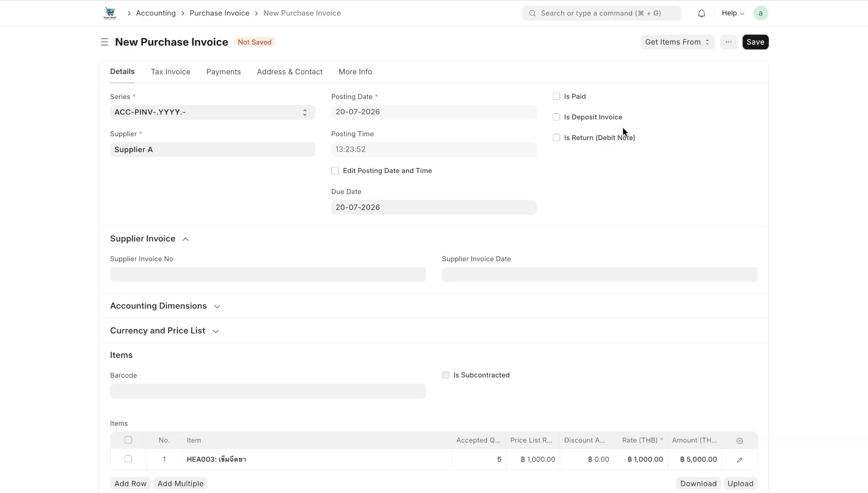Open items table settings gear
The width and height of the screenshot is (868, 493).
[x=739, y=441]
